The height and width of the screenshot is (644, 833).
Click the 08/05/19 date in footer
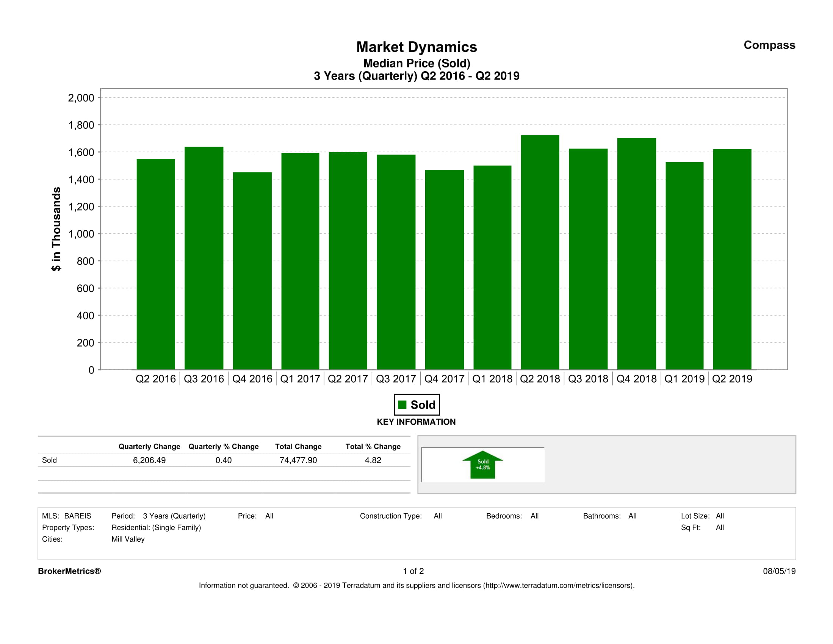(779, 571)
